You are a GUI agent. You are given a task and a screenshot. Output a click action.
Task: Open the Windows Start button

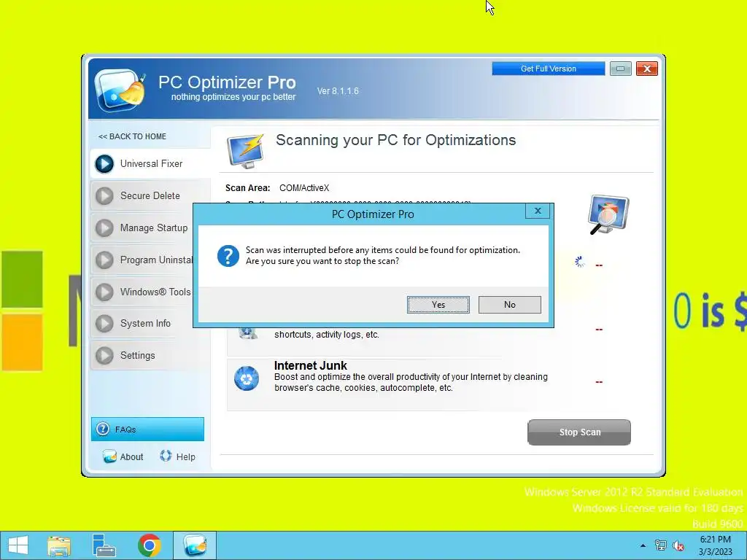click(18, 545)
